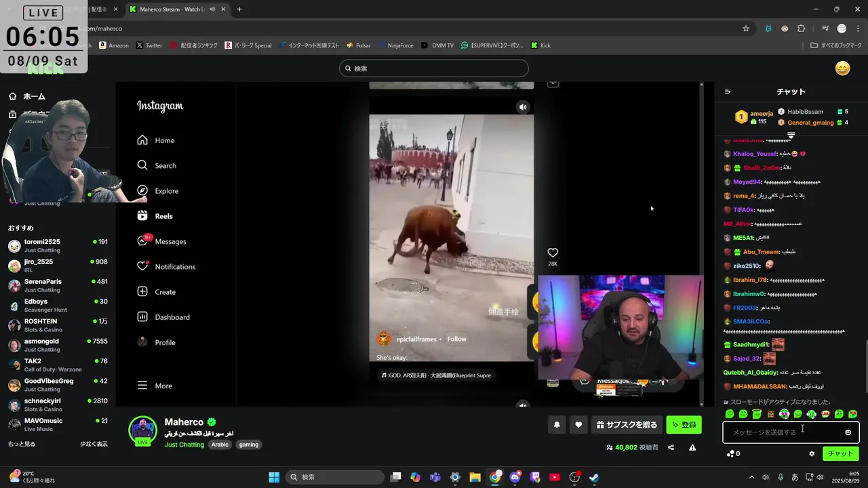This screenshot has height=488, width=868.
Task: Open Edboys recommended channel
Action: [58, 305]
